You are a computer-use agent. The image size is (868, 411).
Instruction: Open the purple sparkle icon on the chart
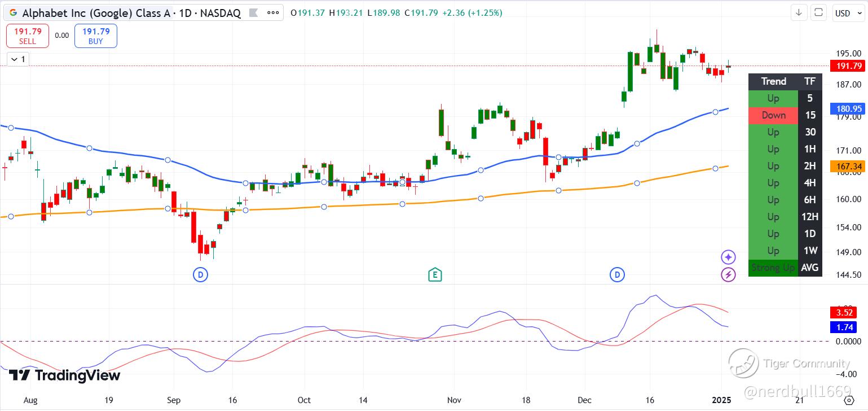728,257
